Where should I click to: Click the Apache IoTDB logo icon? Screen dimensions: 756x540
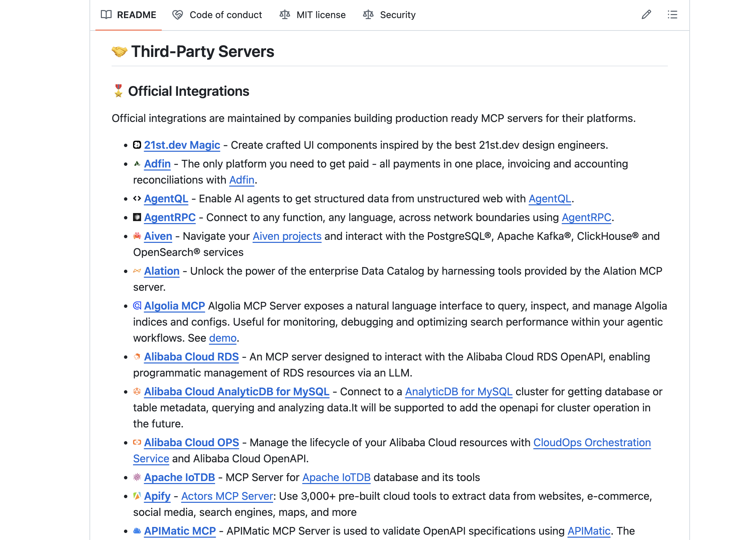coord(137,477)
